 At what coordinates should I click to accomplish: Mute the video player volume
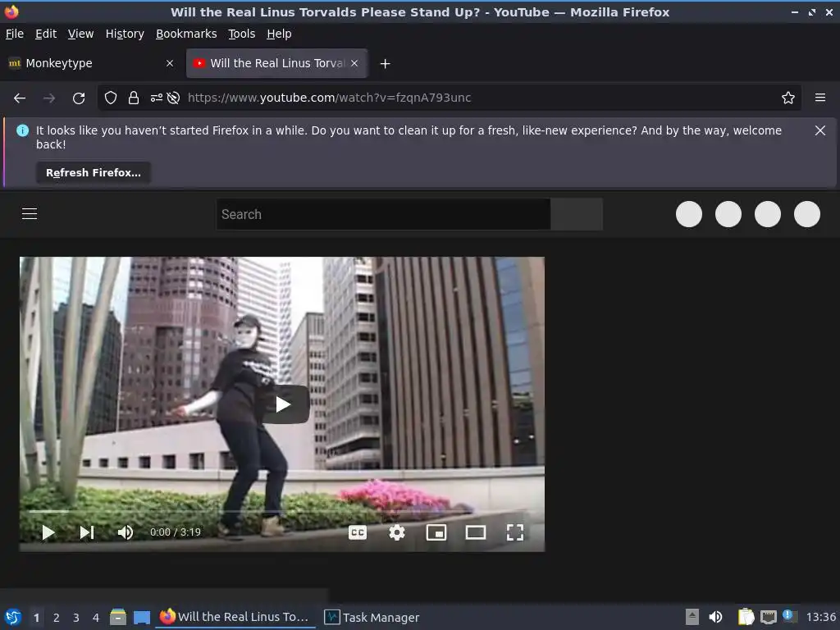(126, 532)
